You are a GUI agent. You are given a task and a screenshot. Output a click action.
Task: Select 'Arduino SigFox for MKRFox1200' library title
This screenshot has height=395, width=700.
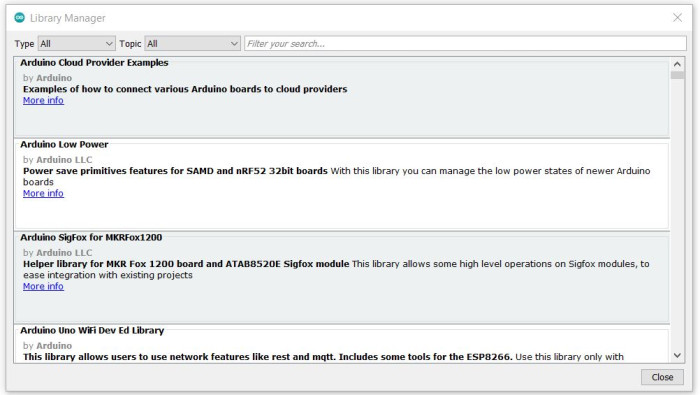(91, 237)
